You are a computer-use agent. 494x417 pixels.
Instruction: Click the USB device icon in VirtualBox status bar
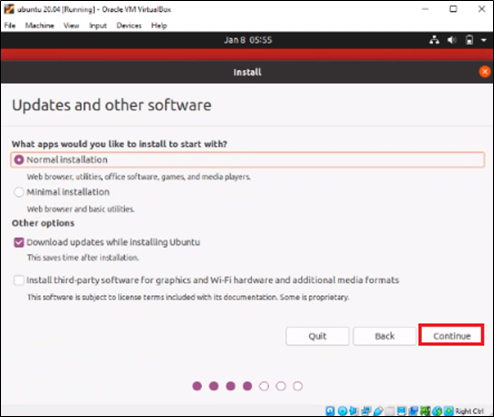pos(379,411)
